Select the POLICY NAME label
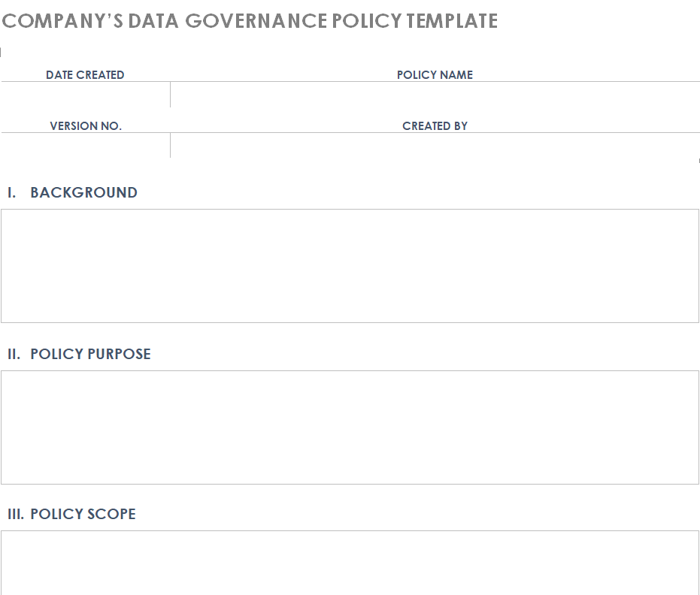 [x=435, y=75]
